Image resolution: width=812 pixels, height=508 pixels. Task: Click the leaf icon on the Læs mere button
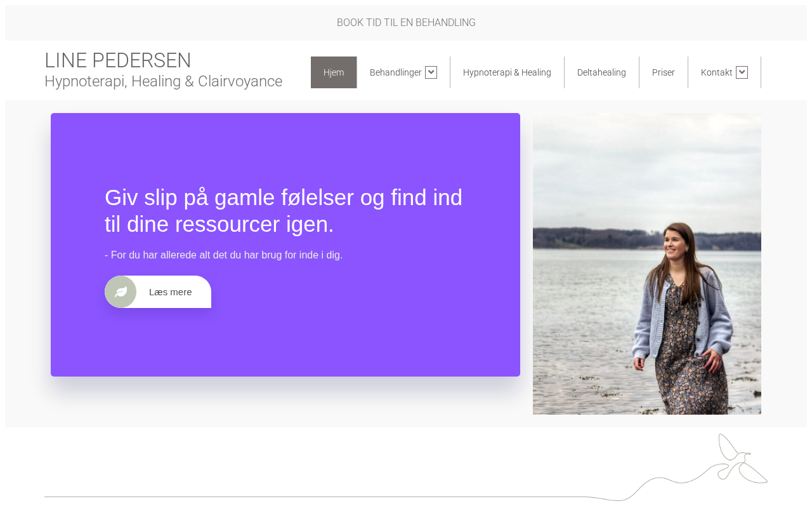click(x=121, y=292)
